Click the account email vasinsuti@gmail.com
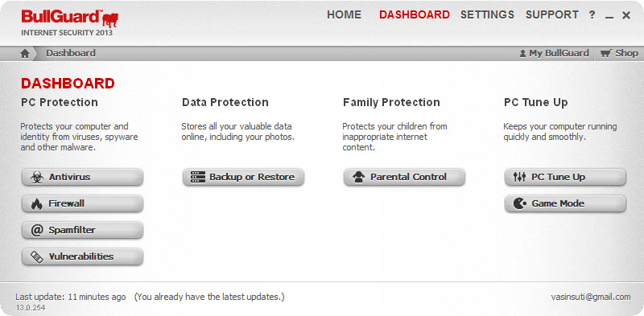Image resolution: width=644 pixels, height=316 pixels. click(591, 297)
